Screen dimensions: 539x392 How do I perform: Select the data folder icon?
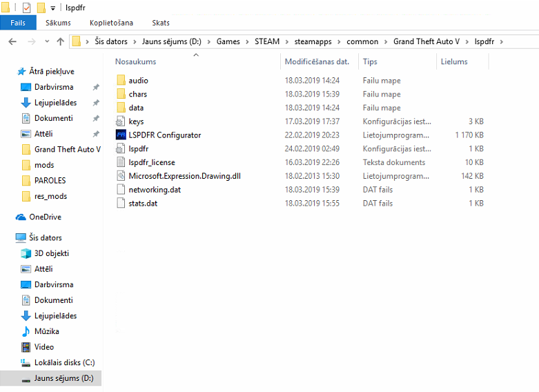[x=121, y=108]
